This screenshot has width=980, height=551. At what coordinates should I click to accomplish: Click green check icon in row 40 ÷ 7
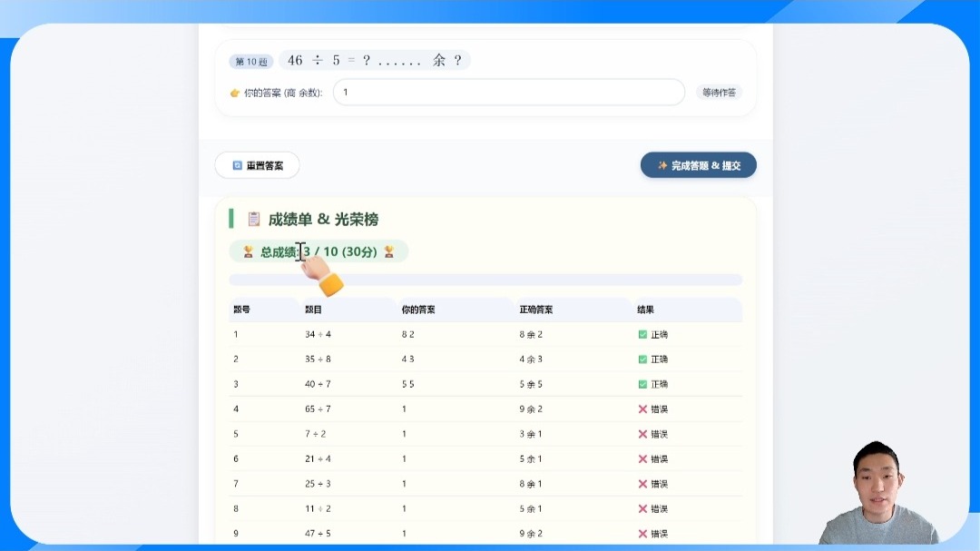pyautogui.click(x=642, y=384)
